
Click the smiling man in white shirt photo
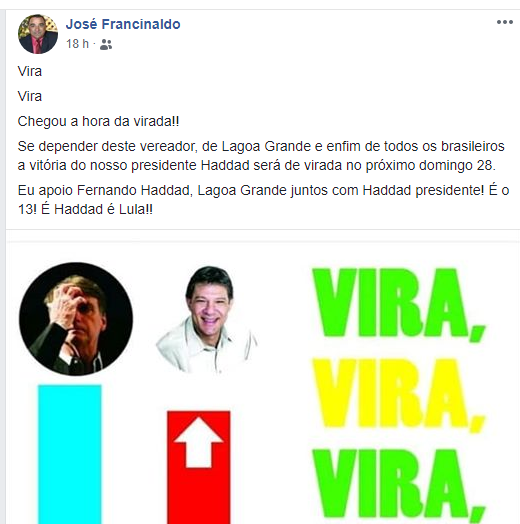pyautogui.click(x=206, y=319)
